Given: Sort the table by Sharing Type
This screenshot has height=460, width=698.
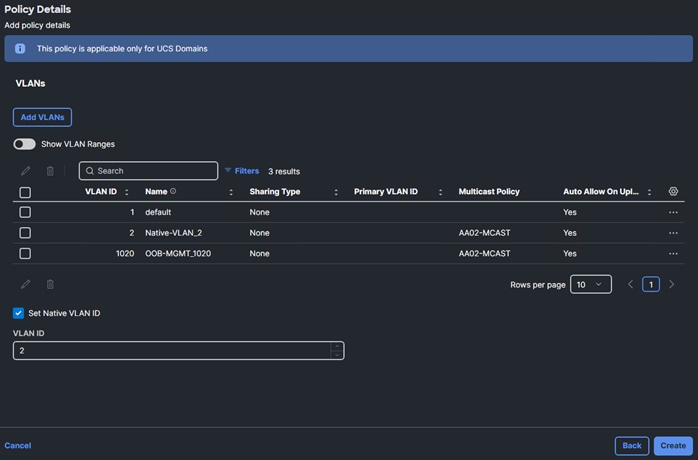Looking at the screenshot, I should coord(336,192).
